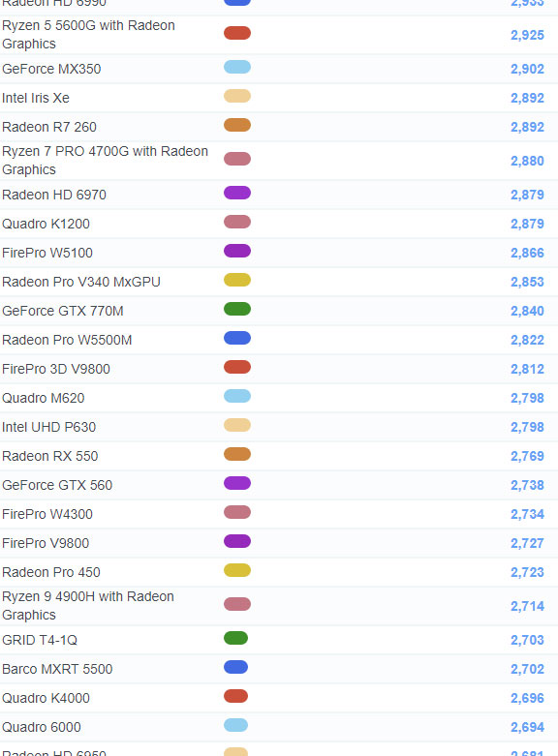Image resolution: width=558 pixels, height=756 pixels.
Task: Click the light blue swatch beside Quadro M620
Action: (x=237, y=396)
